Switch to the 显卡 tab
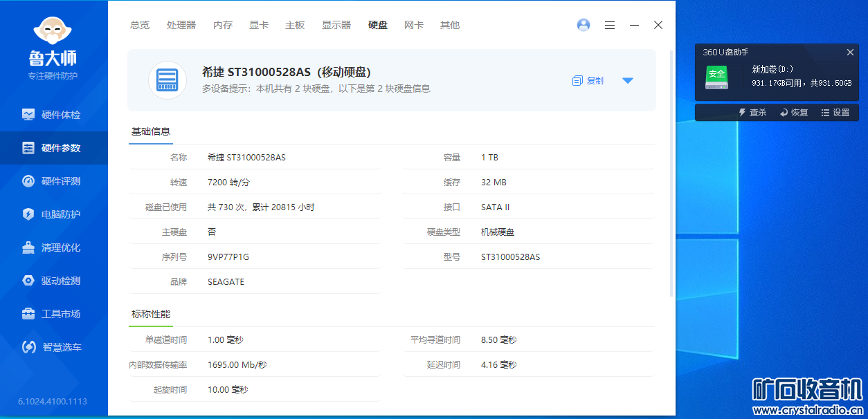This screenshot has width=868, height=419. click(259, 25)
